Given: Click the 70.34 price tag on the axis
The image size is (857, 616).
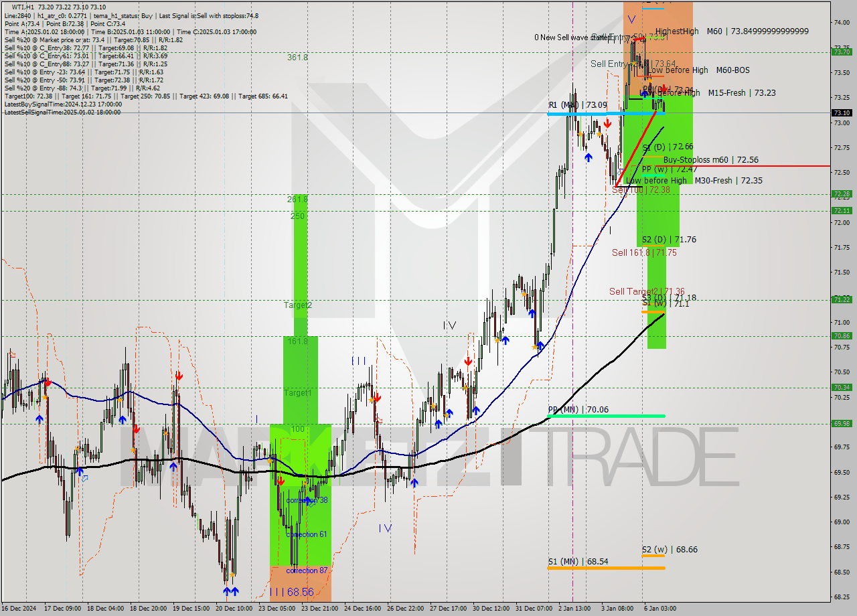Looking at the screenshot, I should (x=842, y=387).
